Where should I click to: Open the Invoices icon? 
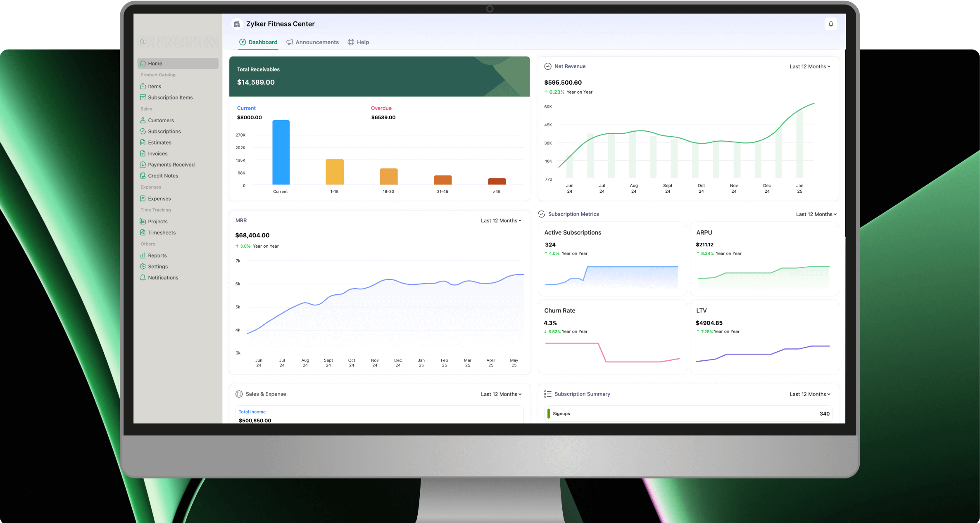point(143,153)
